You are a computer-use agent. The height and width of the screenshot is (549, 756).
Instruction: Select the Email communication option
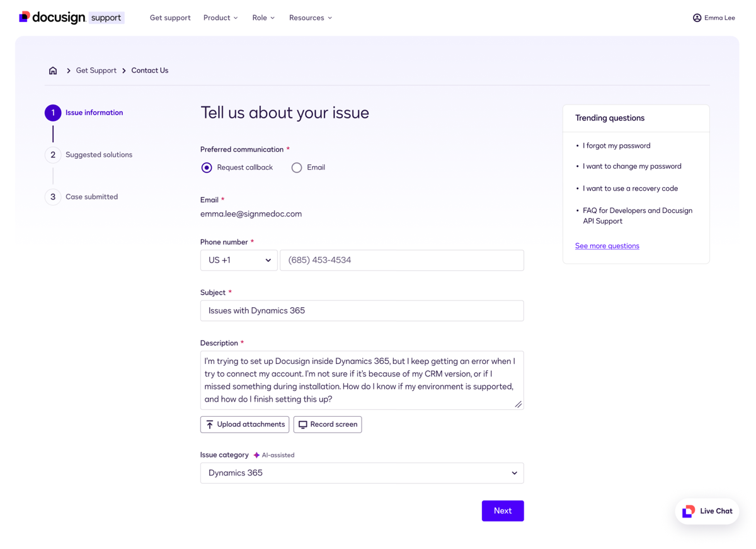pos(297,167)
